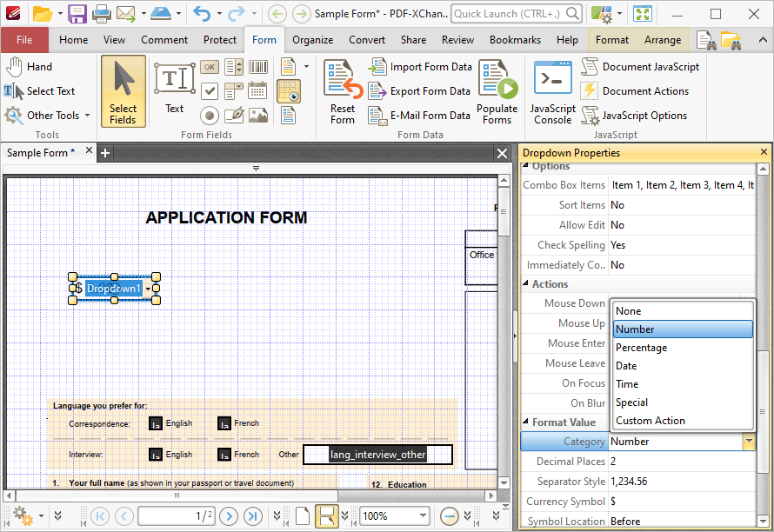This screenshot has height=532, width=774.
Task: Toggle the Correspondence English checkbox
Action: 156,423
